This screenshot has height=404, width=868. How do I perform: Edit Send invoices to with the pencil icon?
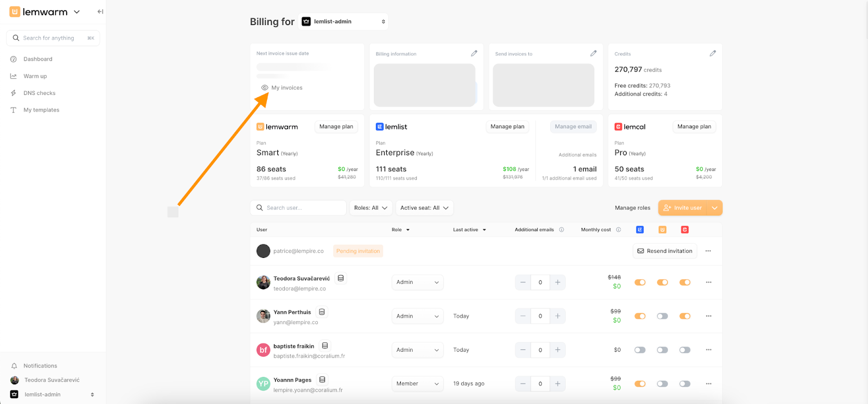(593, 53)
